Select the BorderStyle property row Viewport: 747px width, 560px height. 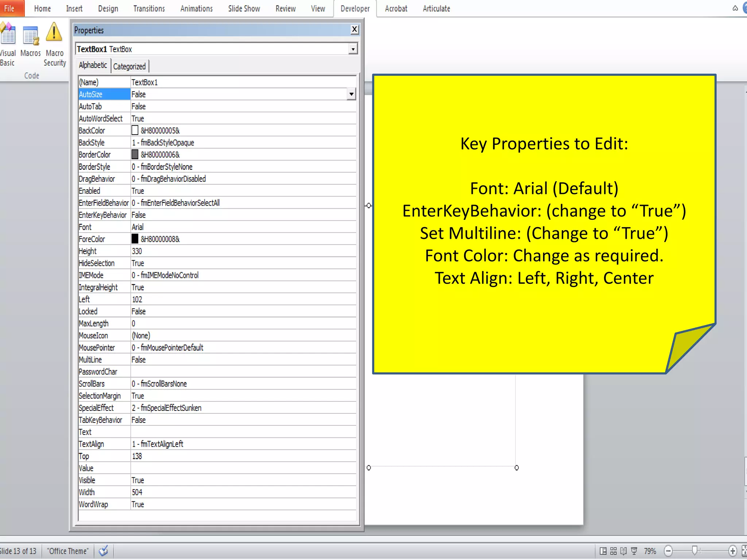(x=217, y=166)
